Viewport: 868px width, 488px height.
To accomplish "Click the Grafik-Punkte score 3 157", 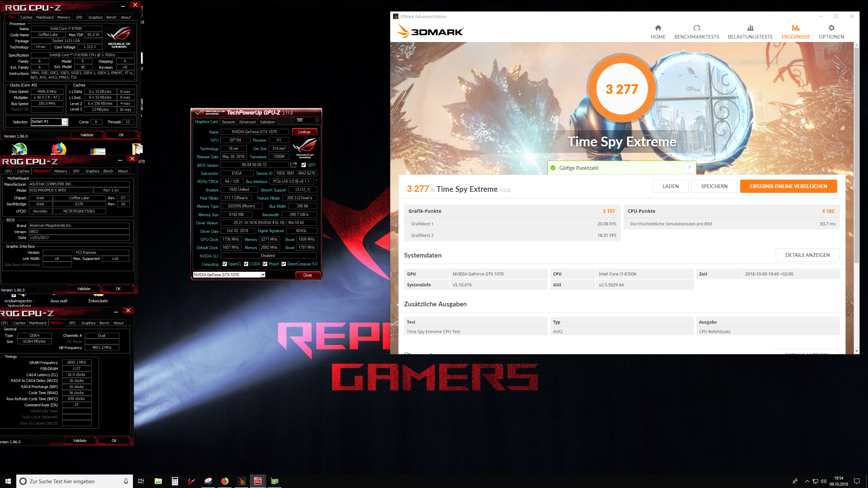I will coord(609,211).
